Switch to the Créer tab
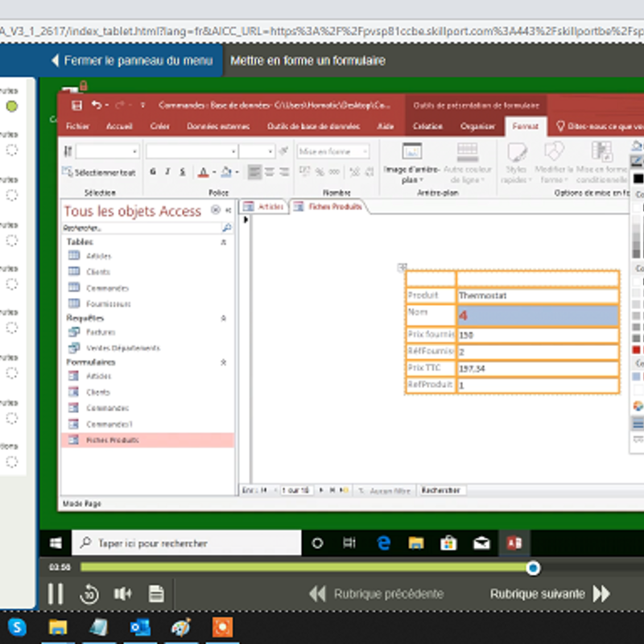The width and height of the screenshot is (644, 644). 159,126
